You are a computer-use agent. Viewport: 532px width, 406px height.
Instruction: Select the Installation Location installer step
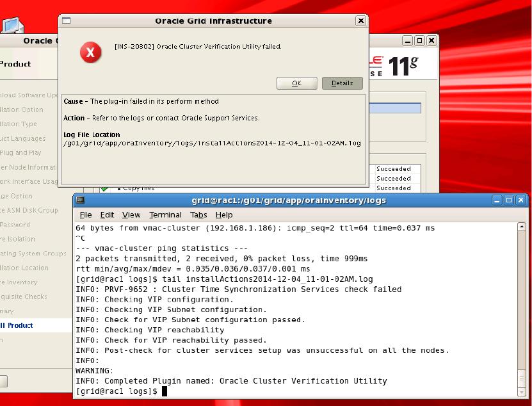pos(24,268)
